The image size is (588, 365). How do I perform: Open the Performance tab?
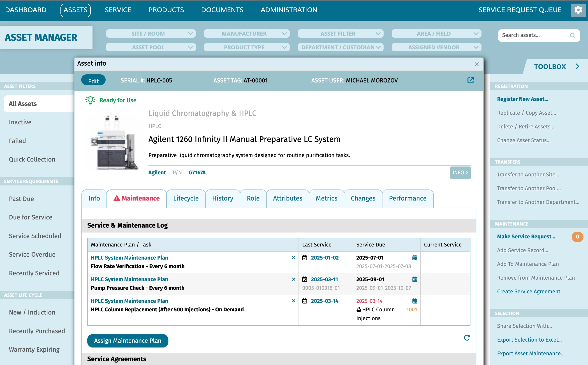407,198
